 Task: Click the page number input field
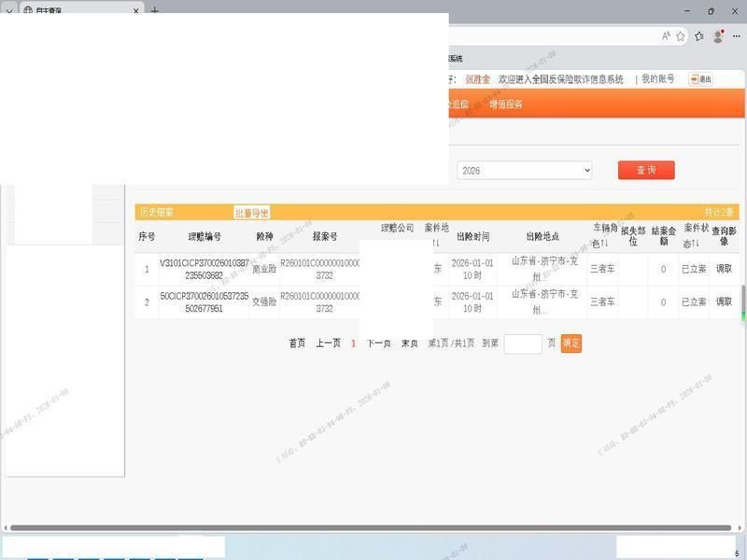pyautogui.click(x=523, y=343)
